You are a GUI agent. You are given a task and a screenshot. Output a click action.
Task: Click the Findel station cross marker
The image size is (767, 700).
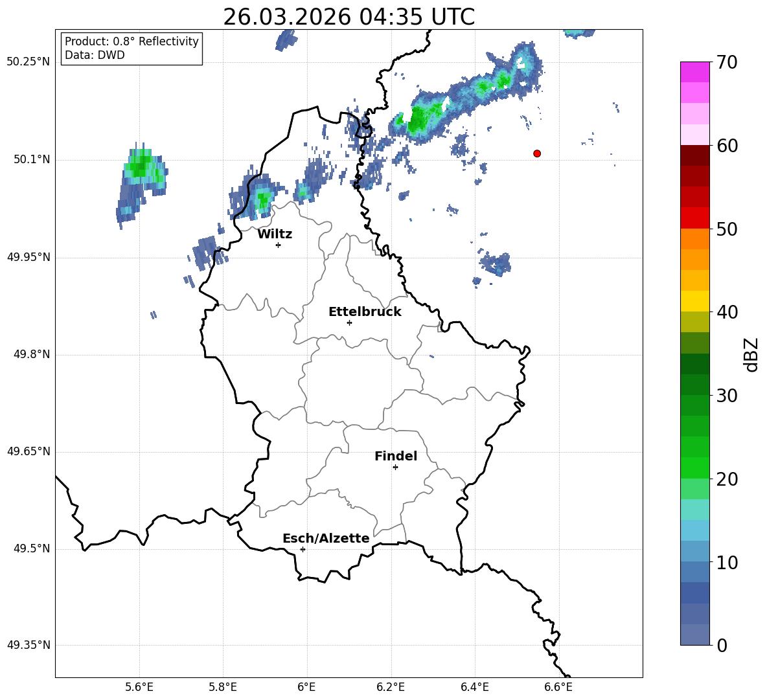click(395, 468)
